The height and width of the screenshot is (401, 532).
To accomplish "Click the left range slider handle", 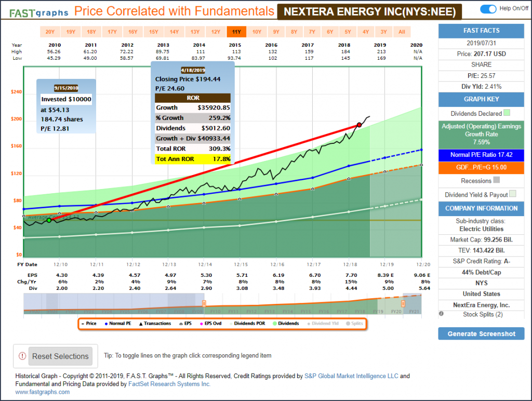I will click(x=204, y=303).
